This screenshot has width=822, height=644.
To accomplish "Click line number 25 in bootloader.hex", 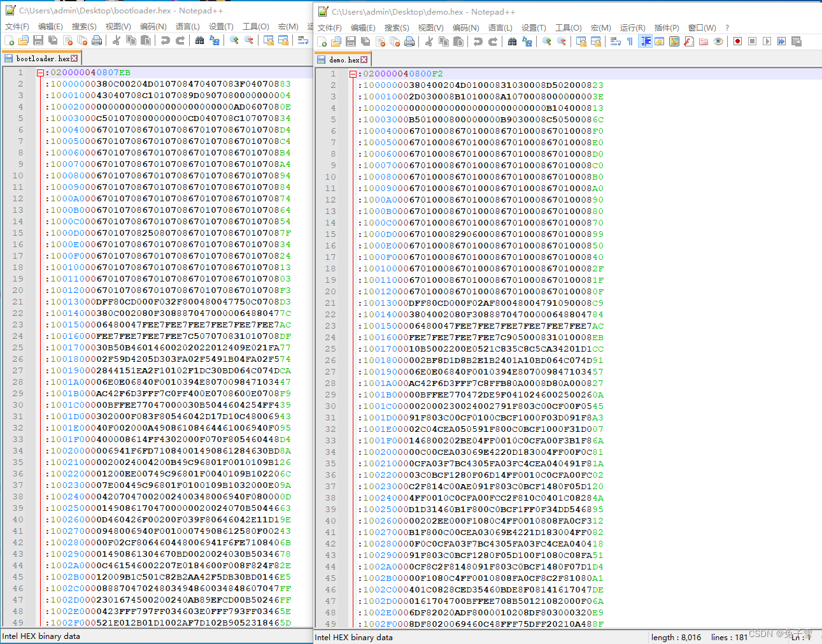I will point(18,348).
